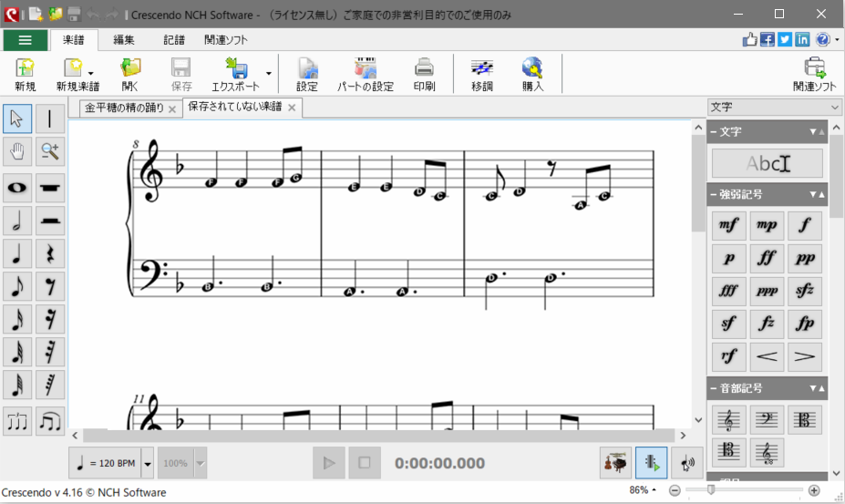Open the tempo BPM dropdown arrow

tap(147, 463)
